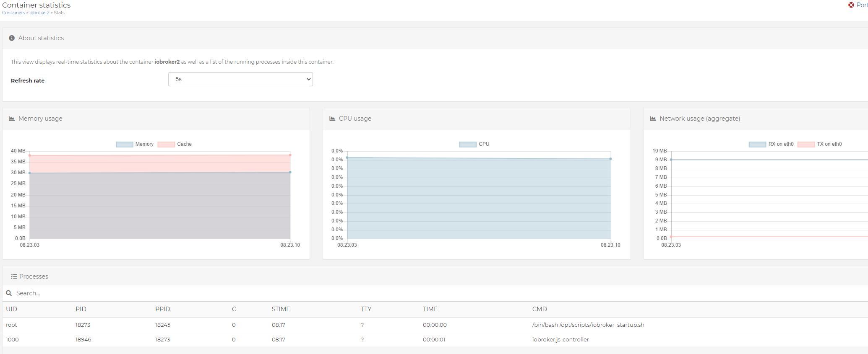This screenshot has width=868, height=354.
Task: Toggle the TX on eth0 legend swatch
Action: coord(806,144)
